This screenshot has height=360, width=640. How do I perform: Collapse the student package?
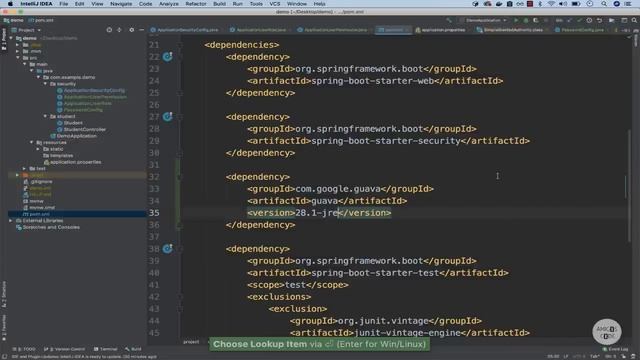tap(45, 116)
